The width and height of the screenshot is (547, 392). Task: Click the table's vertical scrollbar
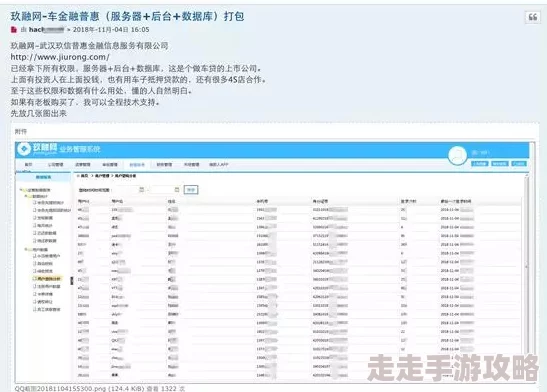pos(527,266)
